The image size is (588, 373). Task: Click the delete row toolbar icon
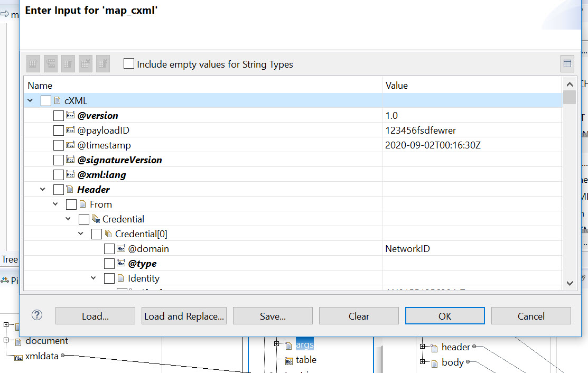tap(86, 64)
